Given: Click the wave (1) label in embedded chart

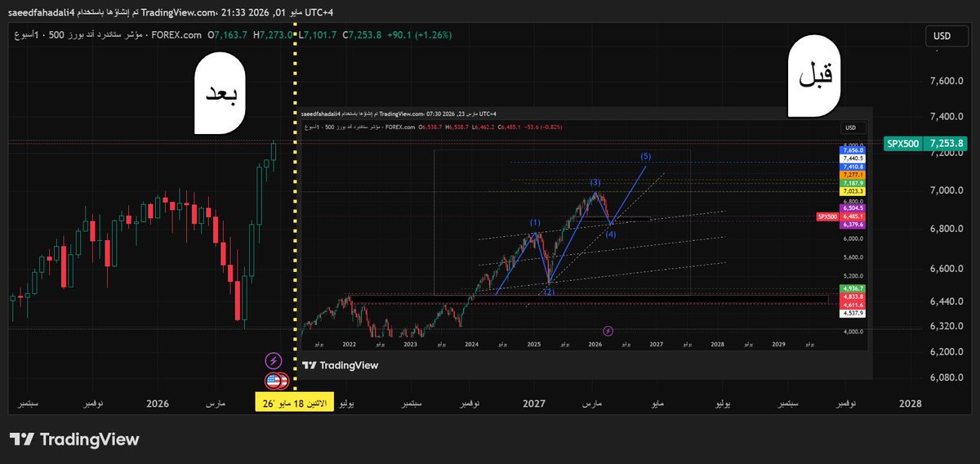Looking at the screenshot, I should 535,222.
